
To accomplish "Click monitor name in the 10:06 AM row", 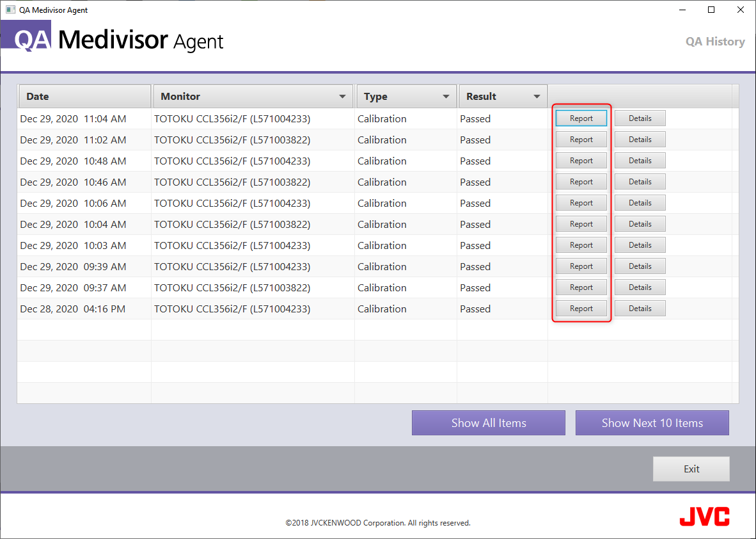I will [232, 204].
